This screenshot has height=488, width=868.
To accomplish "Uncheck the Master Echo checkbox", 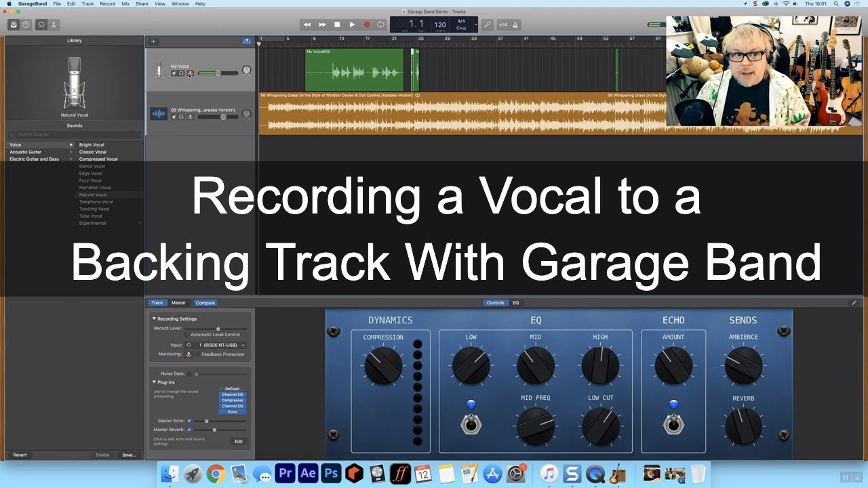I will coord(189,421).
